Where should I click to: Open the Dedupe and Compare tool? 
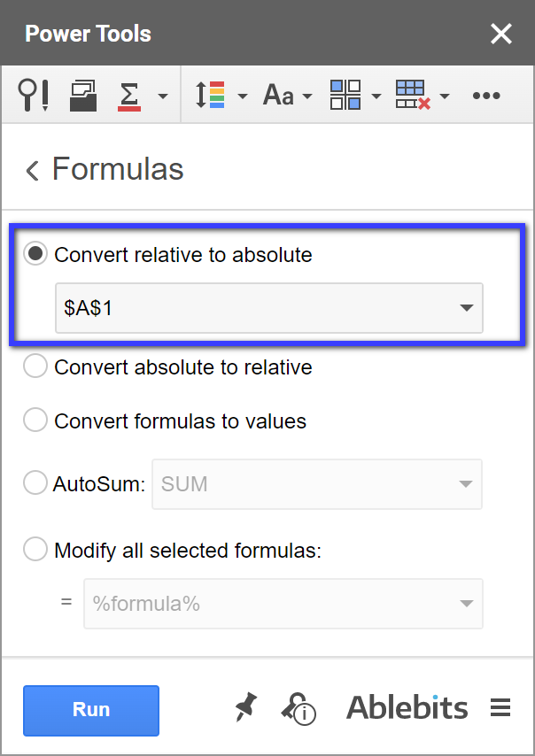(33, 95)
